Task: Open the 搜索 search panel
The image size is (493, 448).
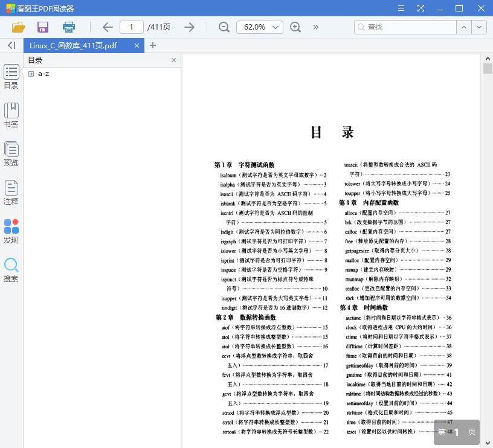Action: 11,270
